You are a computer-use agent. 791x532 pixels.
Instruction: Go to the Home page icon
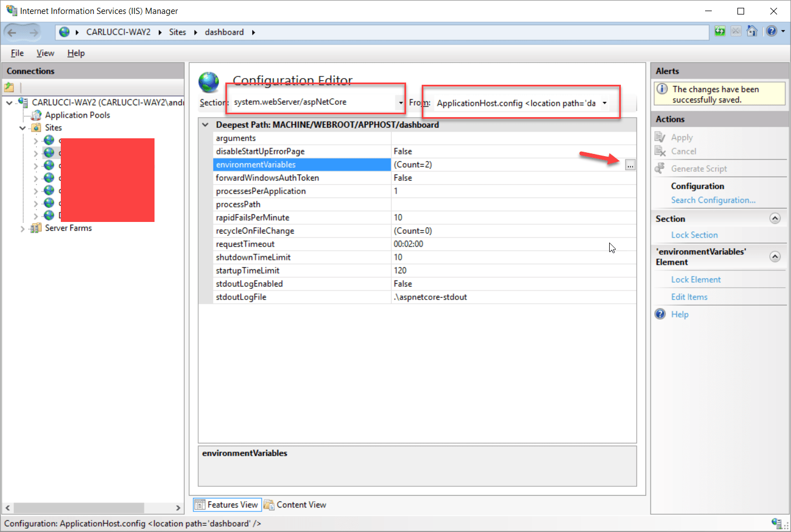point(753,31)
